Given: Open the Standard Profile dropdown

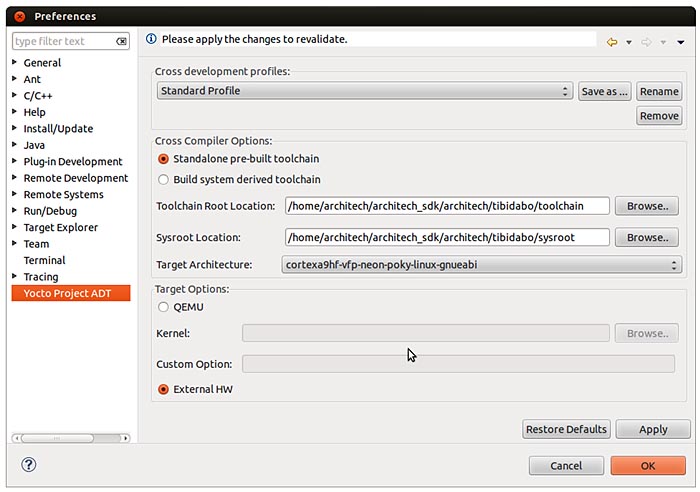Looking at the screenshot, I should pyautogui.click(x=365, y=91).
